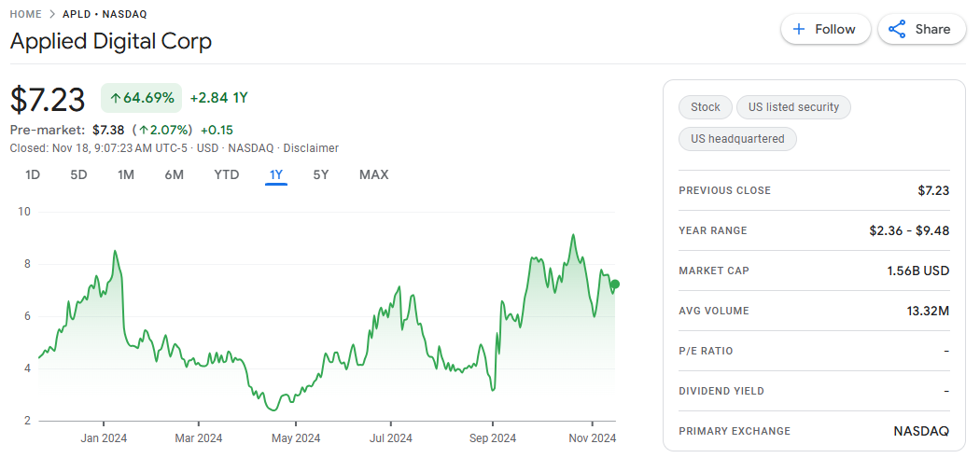Click the PREVIOUS CLOSE row
This screenshot has height=458, width=980.
(813, 190)
